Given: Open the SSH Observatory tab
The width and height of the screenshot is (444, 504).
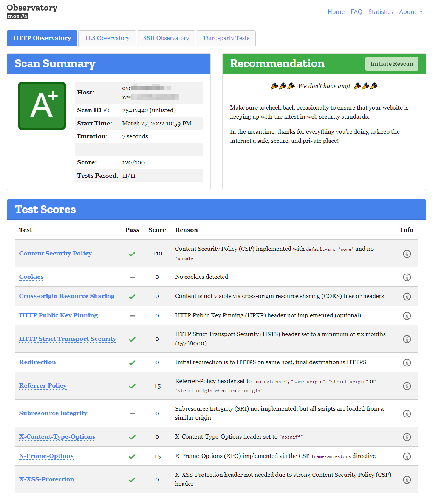Looking at the screenshot, I should tap(166, 38).
